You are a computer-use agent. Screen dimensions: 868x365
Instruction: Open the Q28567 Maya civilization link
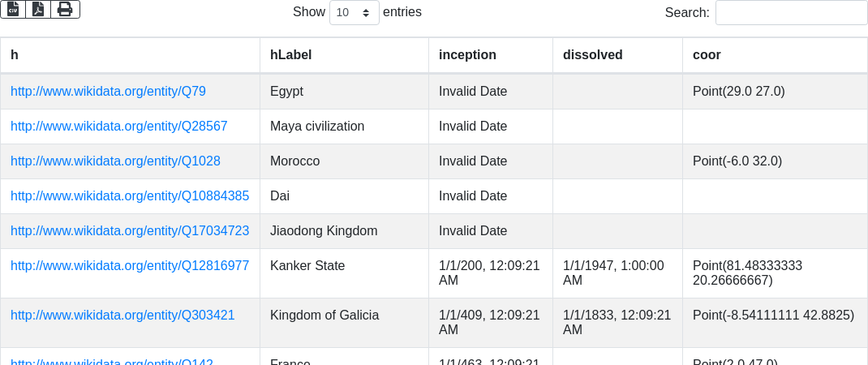click(118, 127)
